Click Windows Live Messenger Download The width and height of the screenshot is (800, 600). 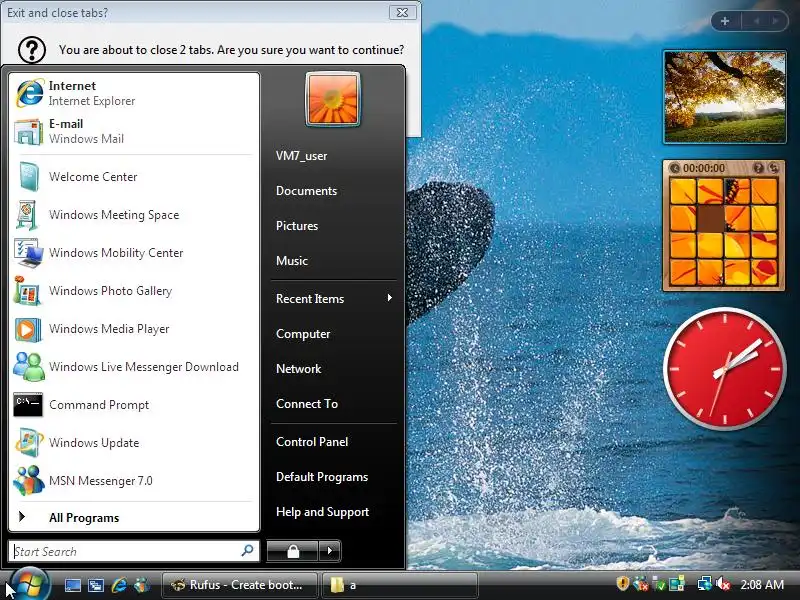(x=134, y=367)
